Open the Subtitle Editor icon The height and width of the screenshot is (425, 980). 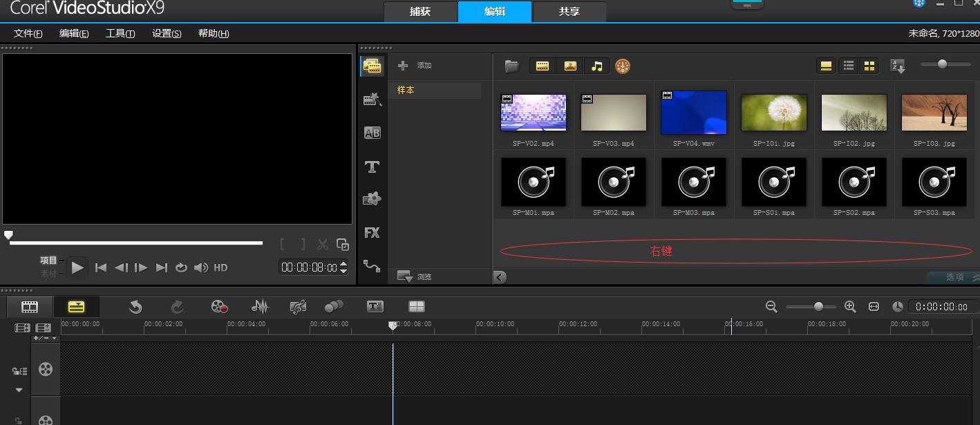point(375,307)
